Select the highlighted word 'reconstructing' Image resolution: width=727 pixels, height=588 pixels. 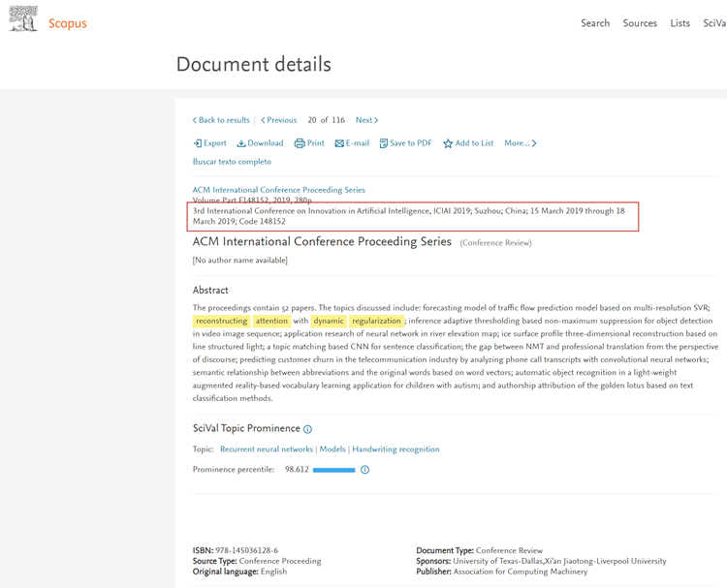click(x=221, y=321)
